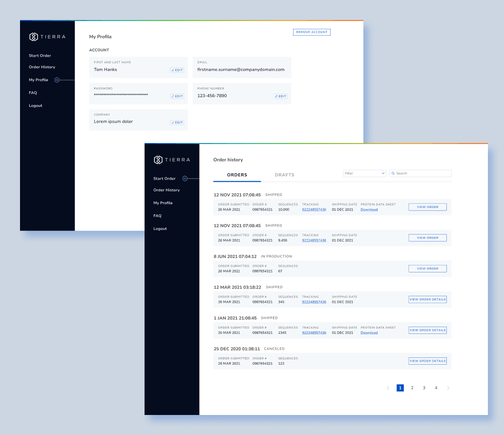Screen dimensions: 504x435
Task: Click the Order history page title
Action: (228, 160)
